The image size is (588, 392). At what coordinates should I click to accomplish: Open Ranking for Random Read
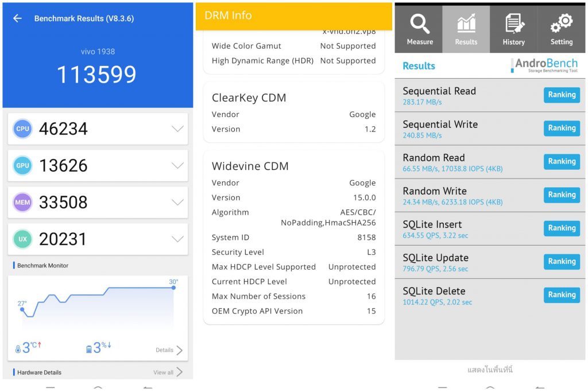(x=562, y=161)
